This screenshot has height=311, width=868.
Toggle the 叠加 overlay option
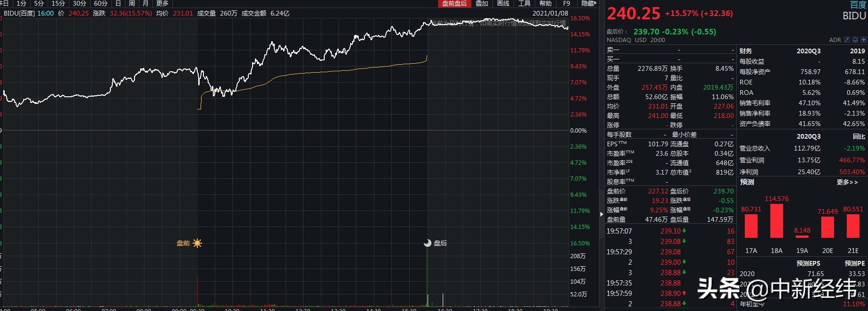coord(481,3)
